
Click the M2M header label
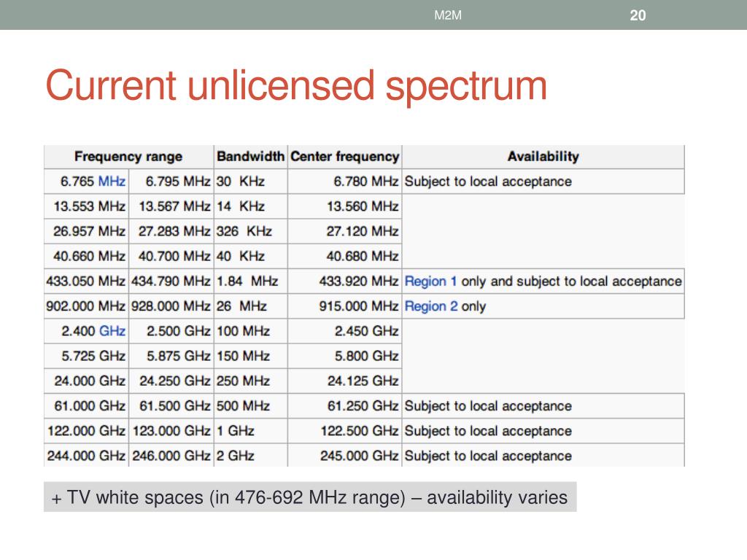(448, 15)
